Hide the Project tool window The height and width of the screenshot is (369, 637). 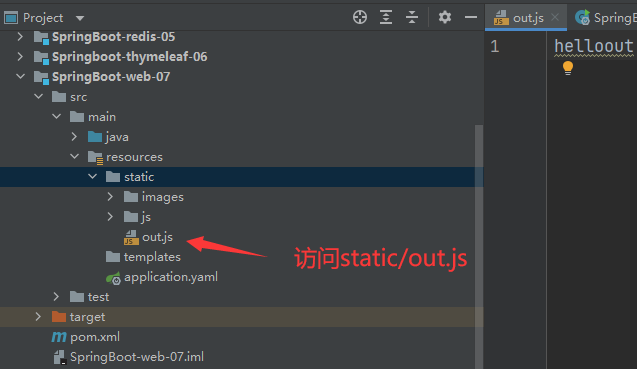pyautogui.click(x=471, y=17)
